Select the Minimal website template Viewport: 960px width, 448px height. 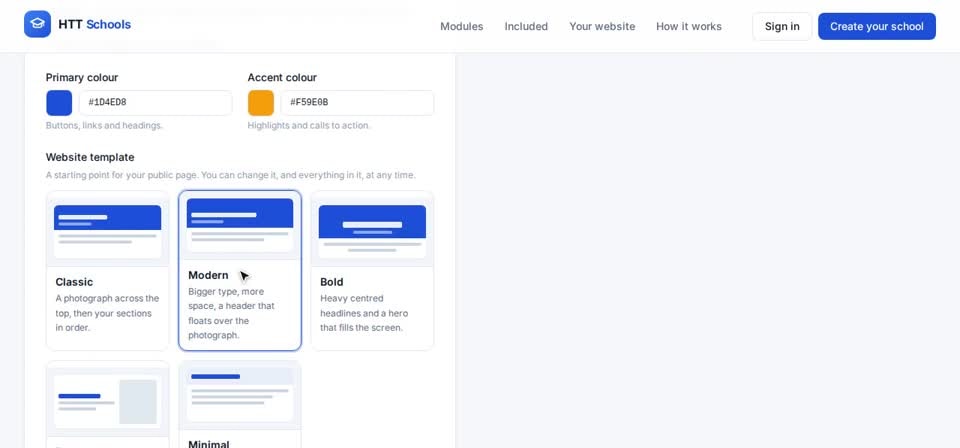point(240,405)
